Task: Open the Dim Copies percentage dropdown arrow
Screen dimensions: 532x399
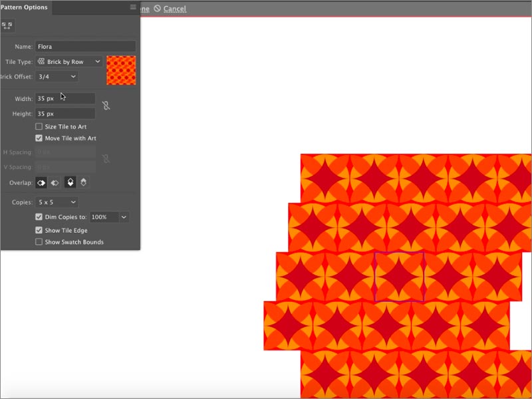Action: [124, 217]
